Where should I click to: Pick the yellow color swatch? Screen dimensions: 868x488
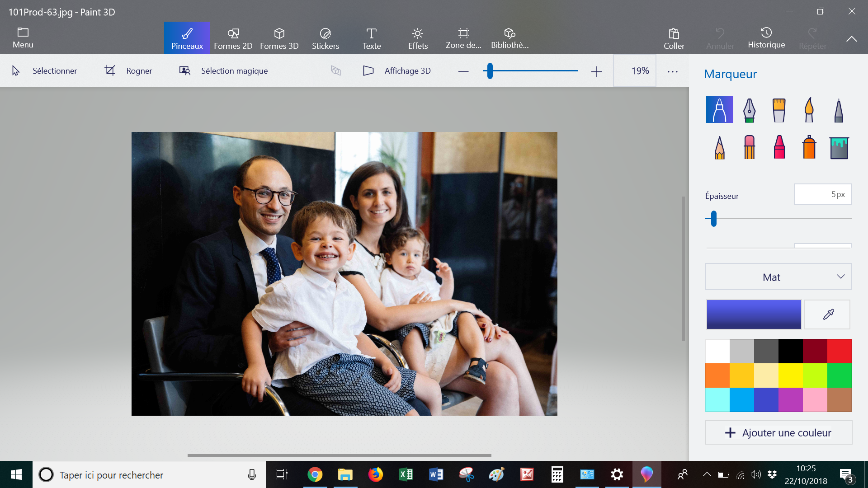(790, 375)
